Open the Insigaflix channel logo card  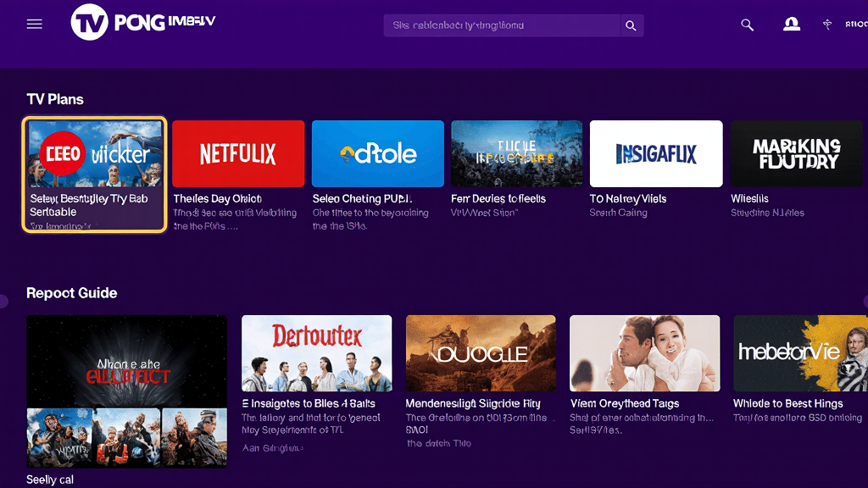click(656, 152)
